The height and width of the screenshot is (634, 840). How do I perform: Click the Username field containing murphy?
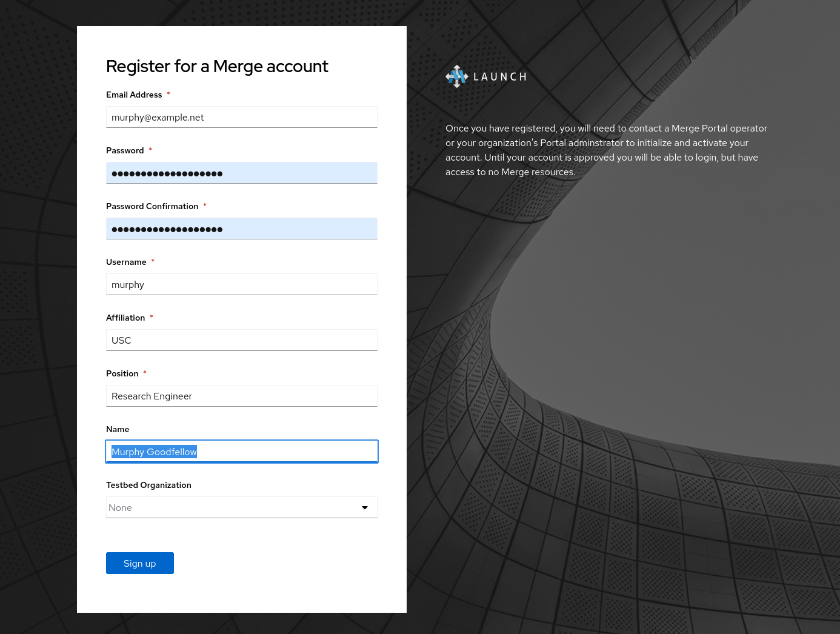[242, 284]
